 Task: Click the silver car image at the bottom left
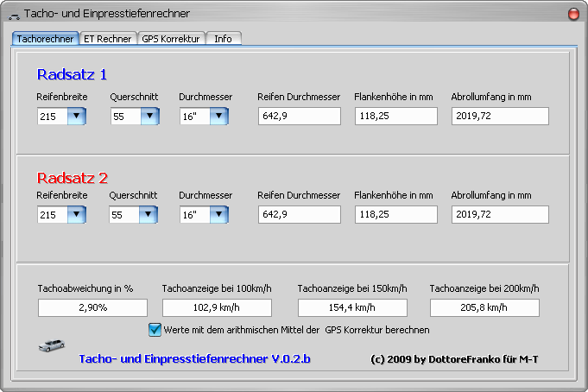52,345
